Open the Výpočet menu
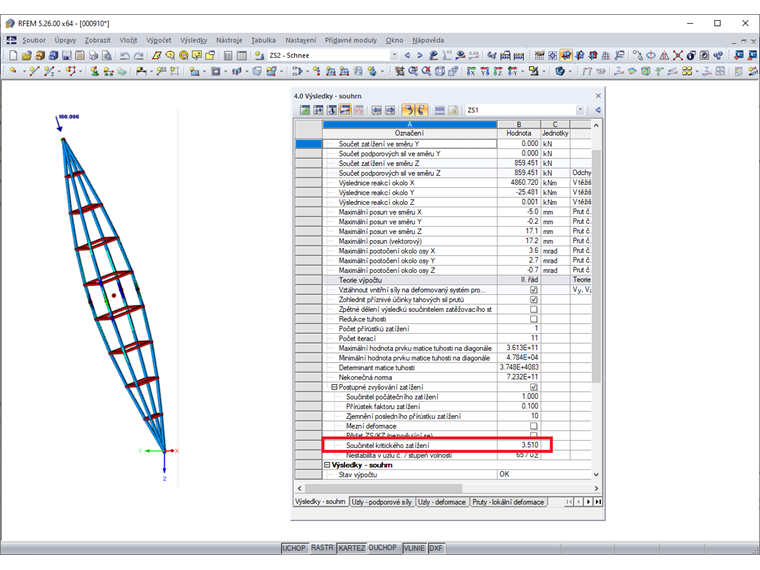Screen dimensions: 760x570 pos(158,40)
